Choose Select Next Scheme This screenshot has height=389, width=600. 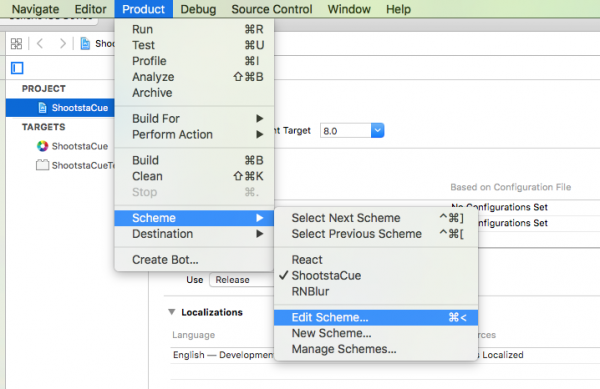[x=376, y=218]
